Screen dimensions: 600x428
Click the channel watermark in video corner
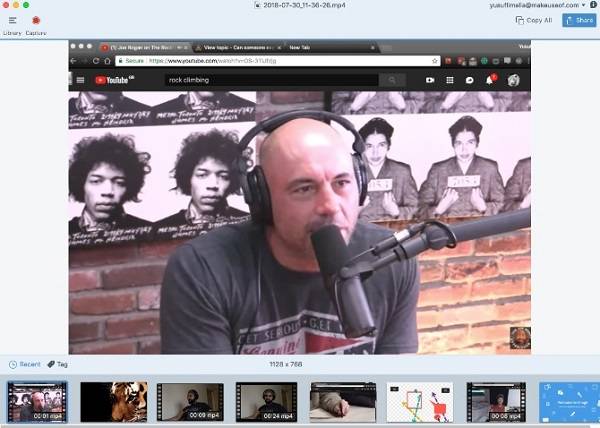pyautogui.click(x=520, y=338)
